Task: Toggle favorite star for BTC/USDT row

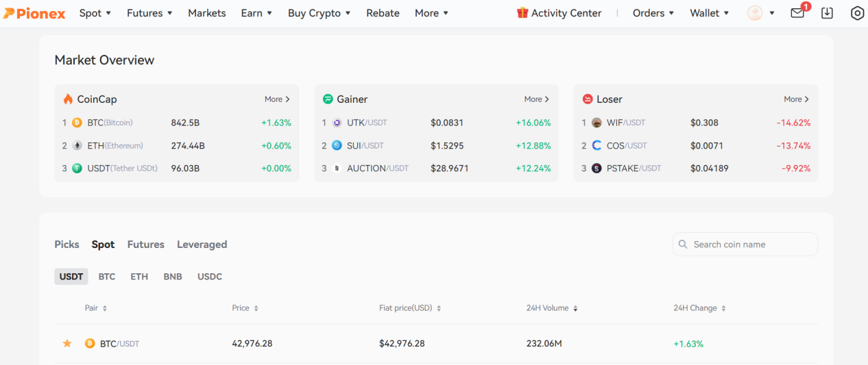Action: 67,343
